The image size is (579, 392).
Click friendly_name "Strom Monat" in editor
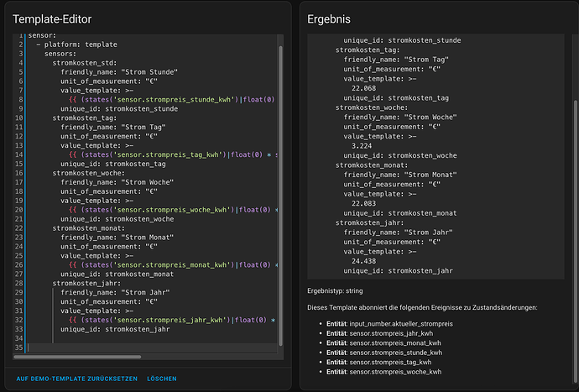[x=117, y=238]
